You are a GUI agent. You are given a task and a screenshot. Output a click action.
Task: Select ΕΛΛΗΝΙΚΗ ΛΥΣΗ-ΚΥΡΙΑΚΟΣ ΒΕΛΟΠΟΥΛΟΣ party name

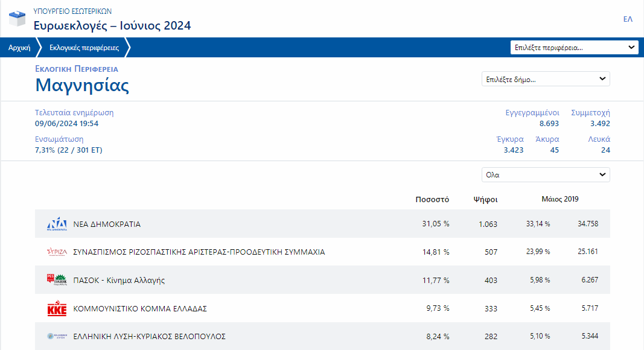[x=149, y=337]
